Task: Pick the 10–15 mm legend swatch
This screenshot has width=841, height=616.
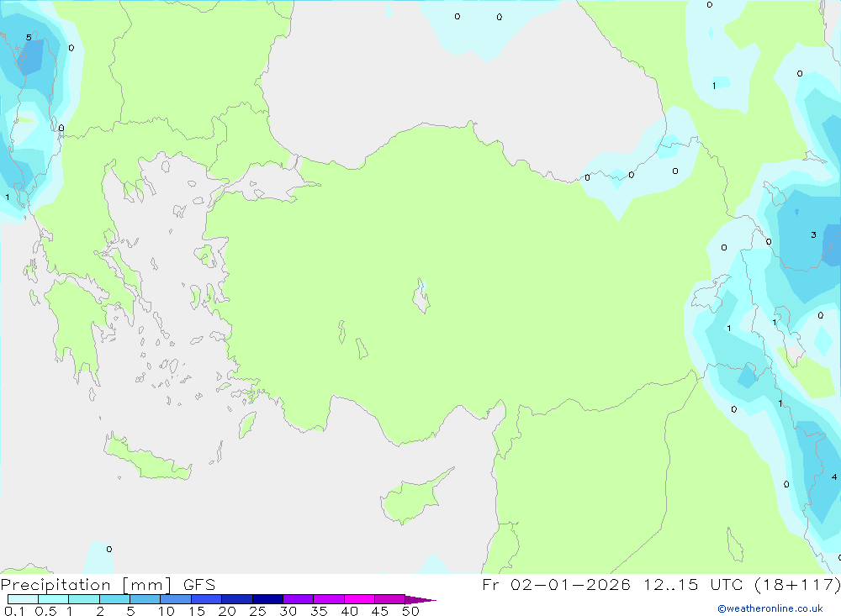Action: pos(176,599)
